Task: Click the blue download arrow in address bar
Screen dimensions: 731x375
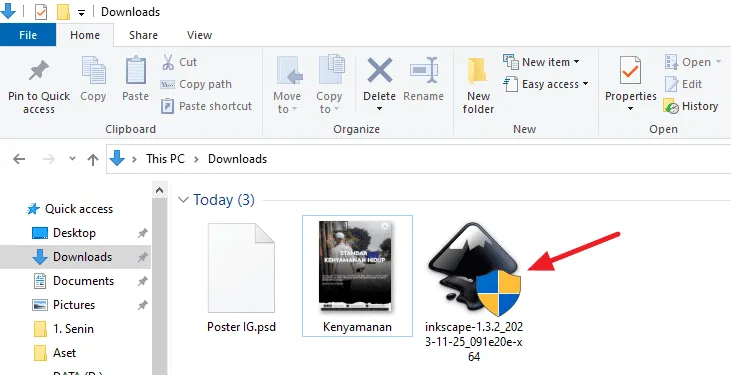Action: click(117, 159)
